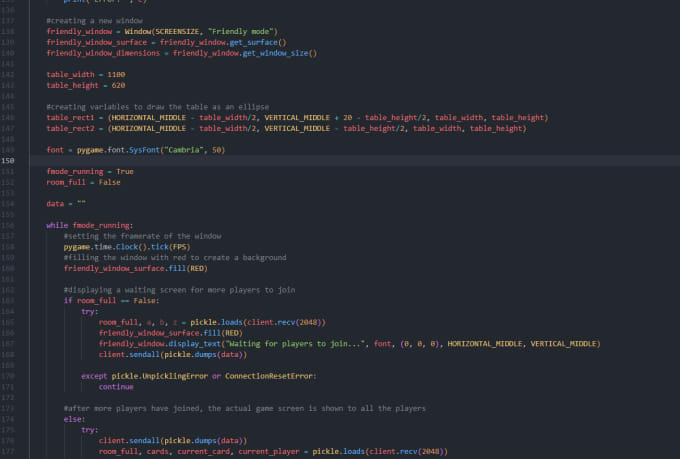Click the waiting screen comment line
The height and width of the screenshot is (459, 680).
click(179, 290)
